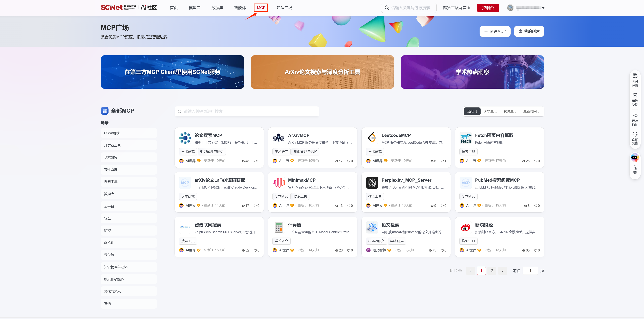Click the AI助理 robot icon
This screenshot has height=319, width=644.
tap(634, 158)
